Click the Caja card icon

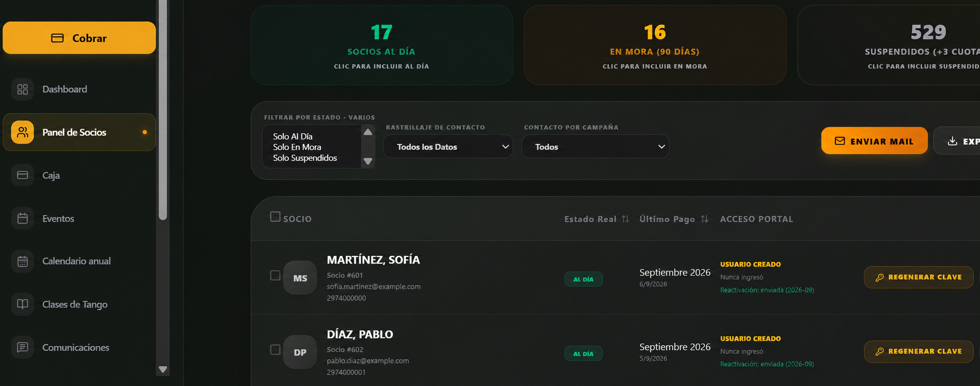(23, 175)
